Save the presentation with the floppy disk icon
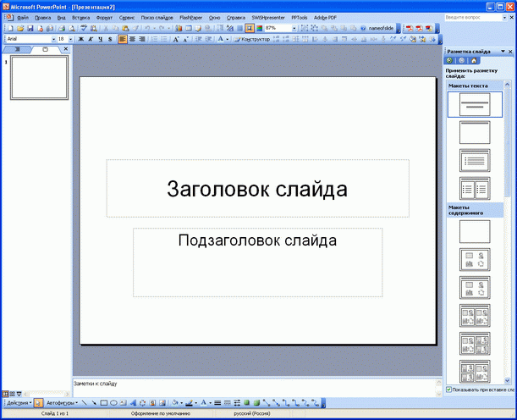The width and height of the screenshot is (517, 420). pyautogui.click(x=30, y=29)
